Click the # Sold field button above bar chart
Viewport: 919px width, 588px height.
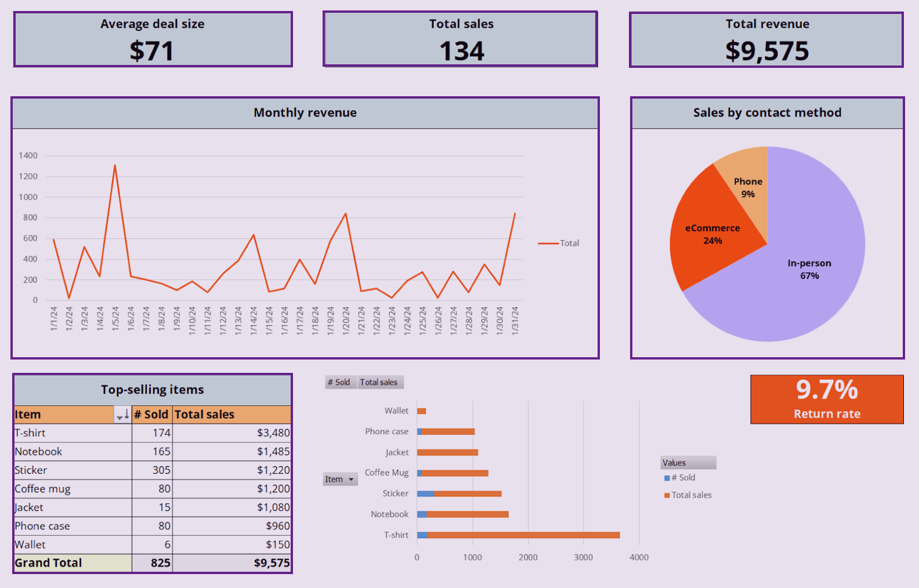tap(340, 382)
